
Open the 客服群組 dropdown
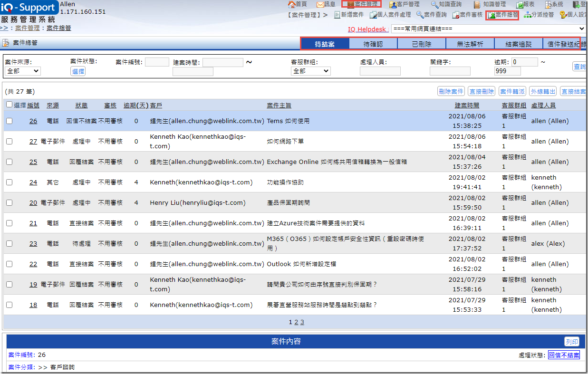(310, 71)
